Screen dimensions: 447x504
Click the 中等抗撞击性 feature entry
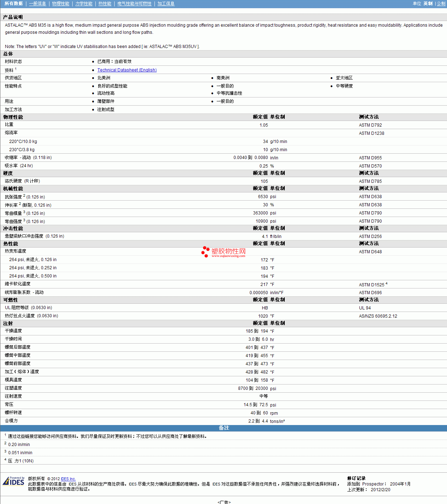point(230,93)
